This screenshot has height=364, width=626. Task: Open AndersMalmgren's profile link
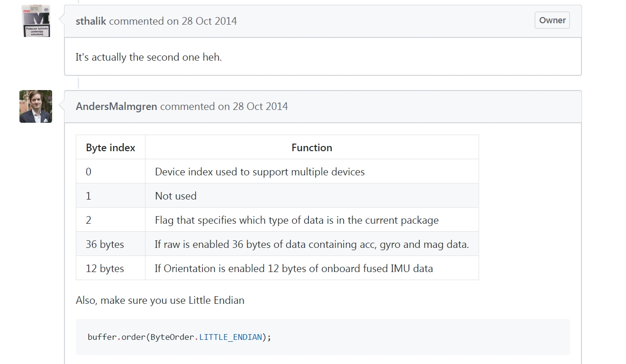pyautogui.click(x=116, y=106)
